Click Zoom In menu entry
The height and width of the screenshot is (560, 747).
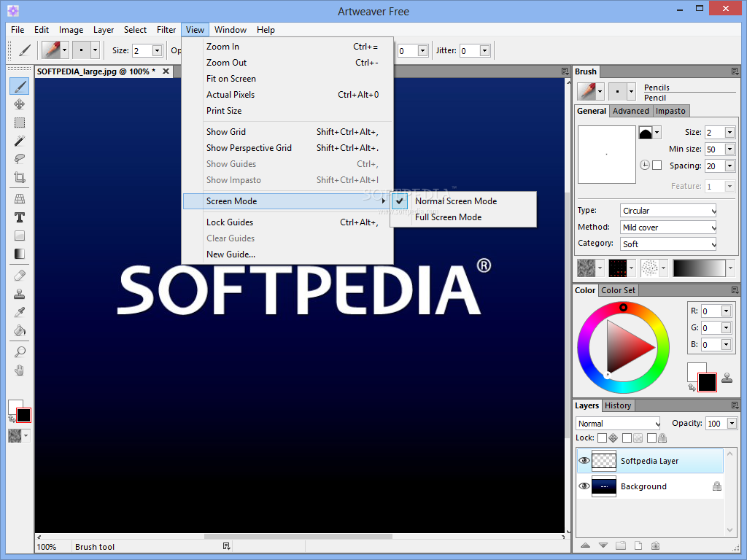287,47
